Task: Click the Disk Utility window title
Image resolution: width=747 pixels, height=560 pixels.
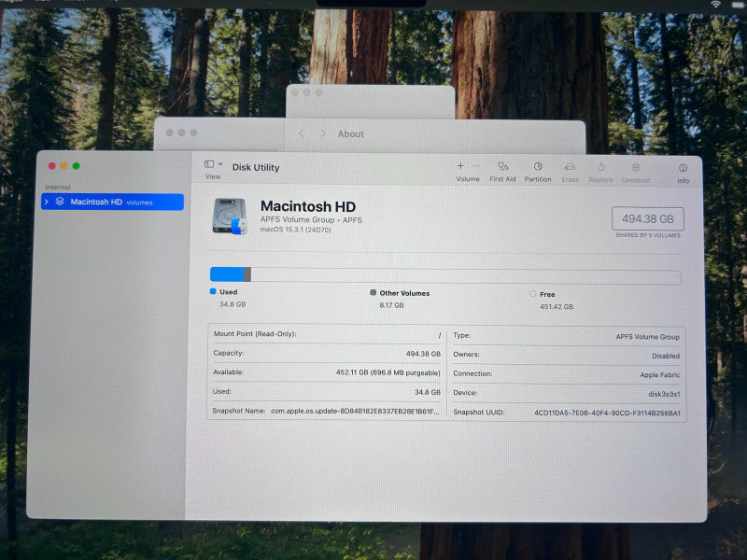Action: coord(256,167)
